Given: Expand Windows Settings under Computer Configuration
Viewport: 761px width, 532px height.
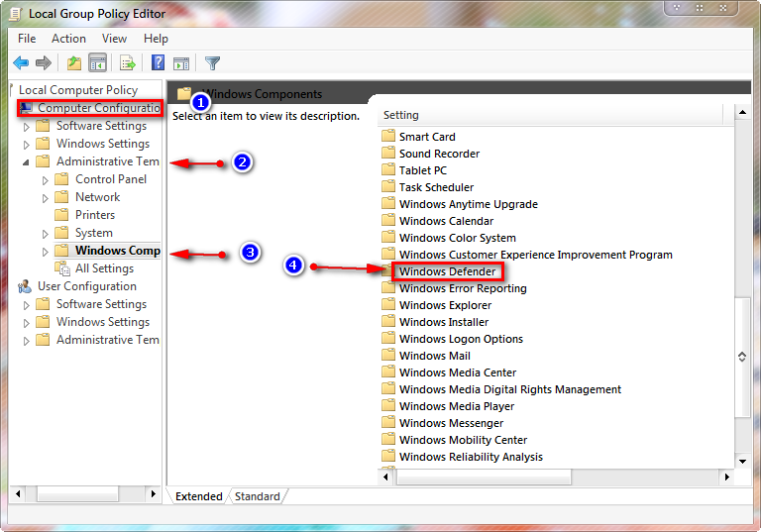Looking at the screenshot, I should coord(26,145).
